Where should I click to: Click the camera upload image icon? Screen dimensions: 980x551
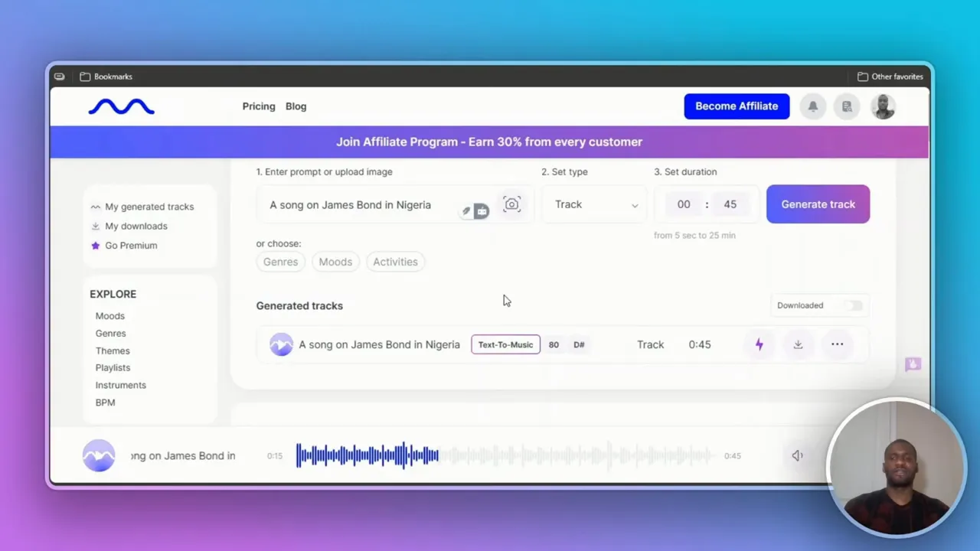[511, 204]
